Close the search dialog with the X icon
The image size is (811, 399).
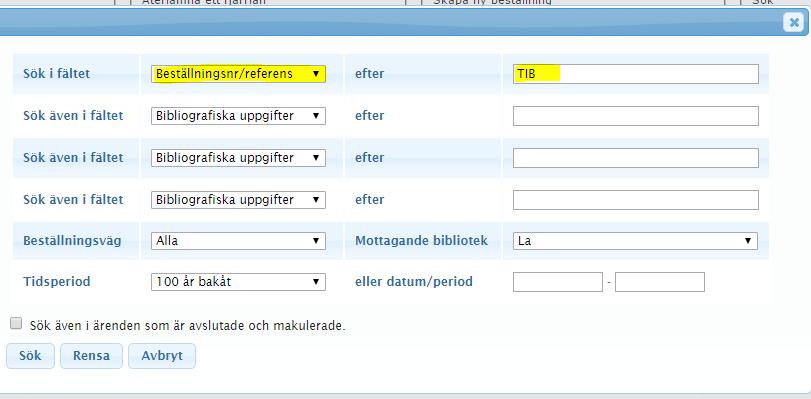pos(793,22)
